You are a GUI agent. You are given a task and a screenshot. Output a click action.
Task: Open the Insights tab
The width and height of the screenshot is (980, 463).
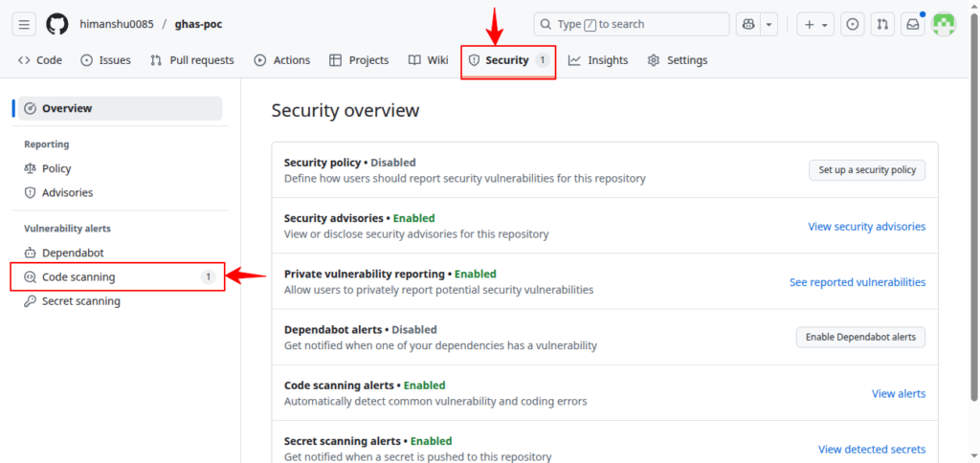(x=598, y=60)
